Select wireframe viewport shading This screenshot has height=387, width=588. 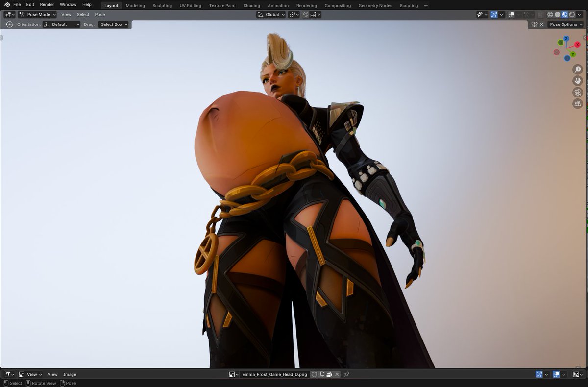point(550,15)
